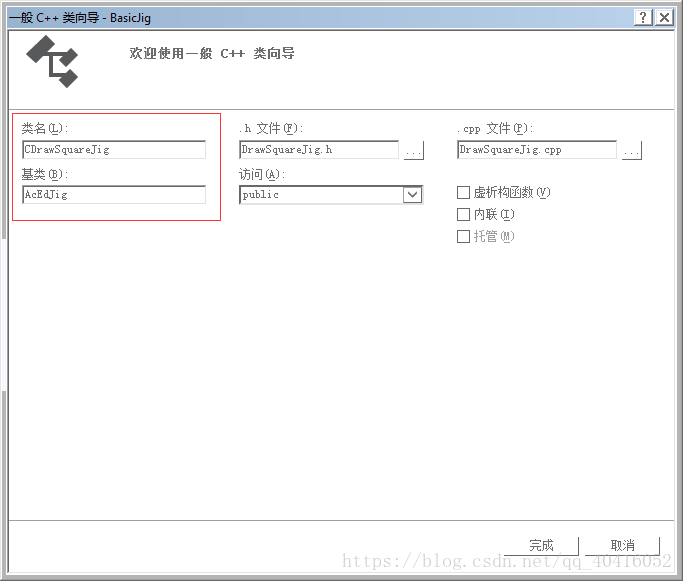
Task: Expand the access dropdown showing public
Action: click(x=413, y=195)
